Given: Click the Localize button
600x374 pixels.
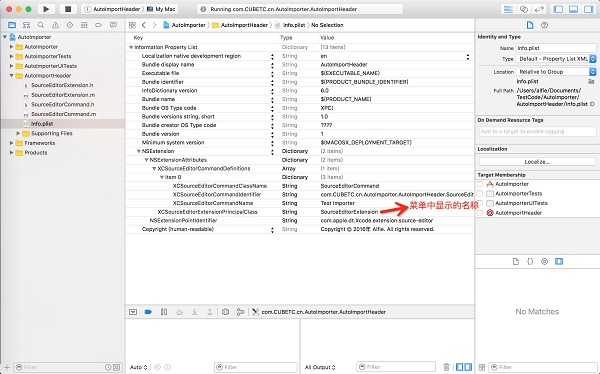Looking at the screenshot, I should pos(537,162).
